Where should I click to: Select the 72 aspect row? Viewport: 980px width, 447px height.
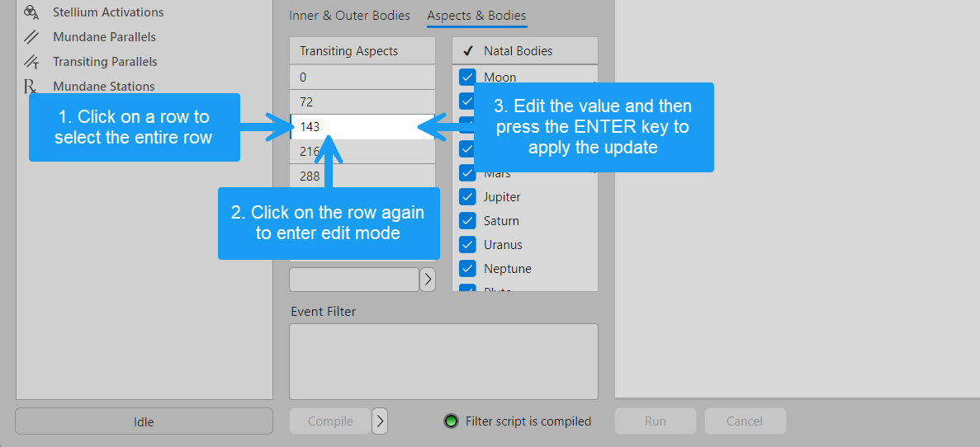(362, 101)
